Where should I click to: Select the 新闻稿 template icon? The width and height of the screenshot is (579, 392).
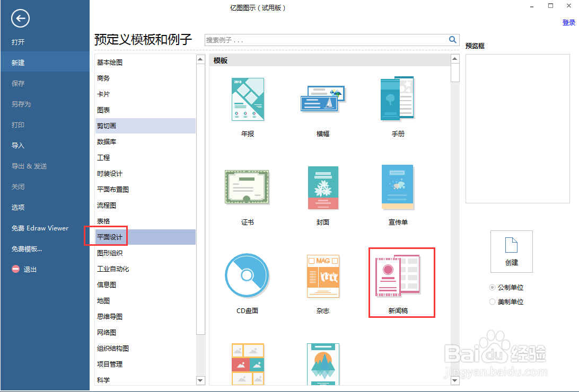tap(398, 276)
